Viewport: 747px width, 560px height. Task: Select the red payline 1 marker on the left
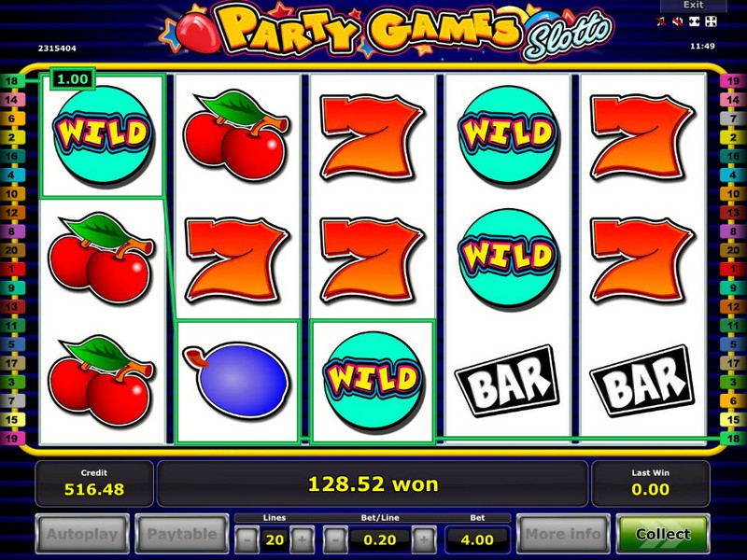11,269
